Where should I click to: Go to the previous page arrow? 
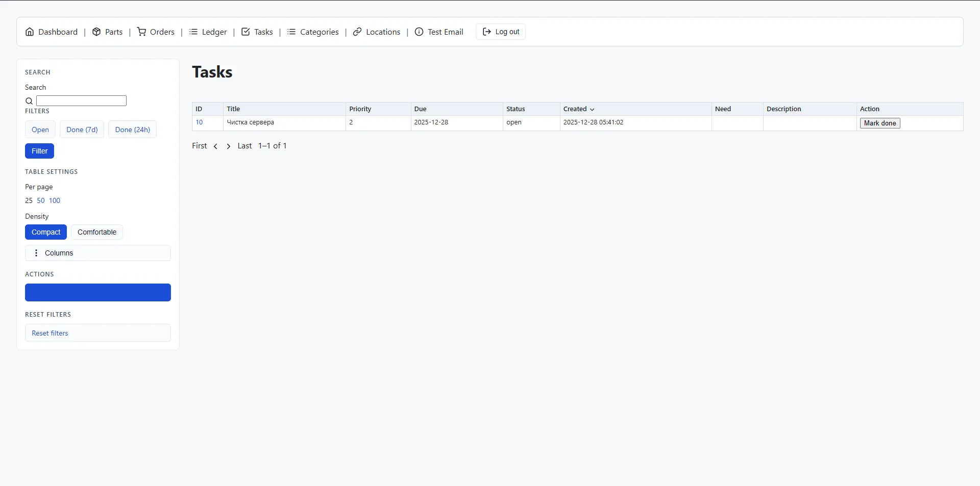click(216, 146)
